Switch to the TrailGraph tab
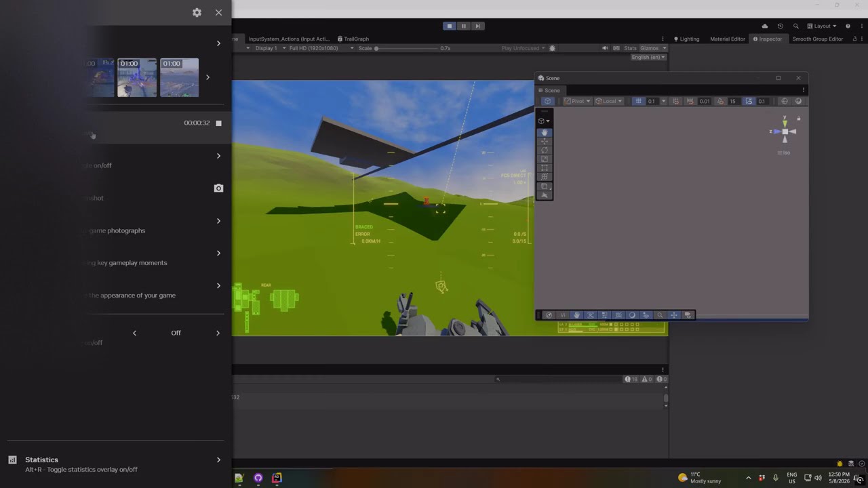The width and height of the screenshot is (868, 488). pos(353,39)
